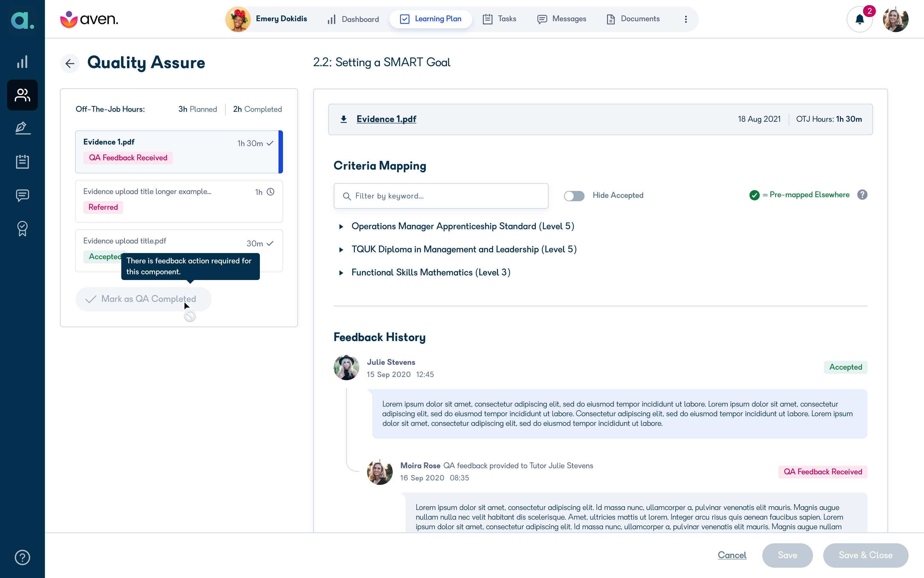Viewport: 924px width, 578px height.
Task: Click Julie Stevens avatar in feedback history
Action: coord(346,367)
